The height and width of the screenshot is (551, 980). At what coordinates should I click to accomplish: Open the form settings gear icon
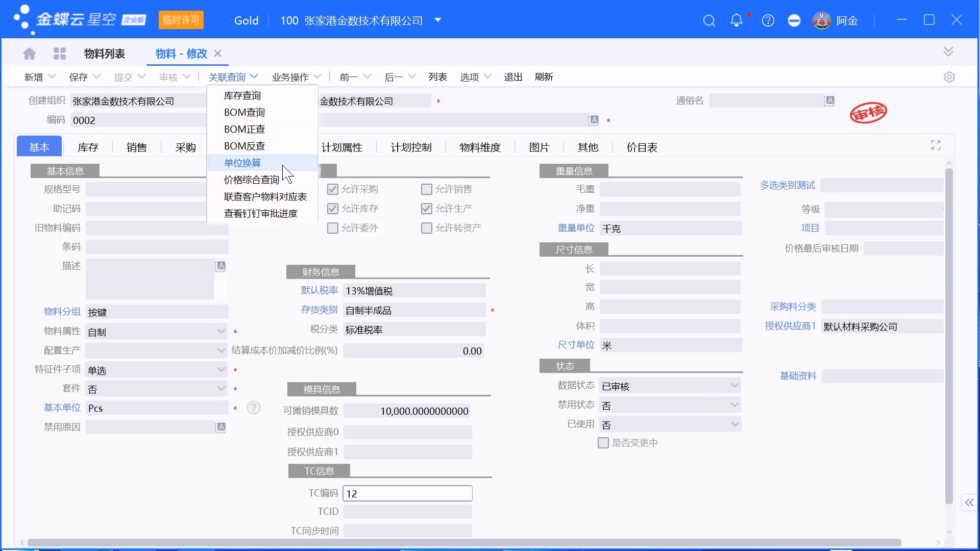tap(949, 77)
